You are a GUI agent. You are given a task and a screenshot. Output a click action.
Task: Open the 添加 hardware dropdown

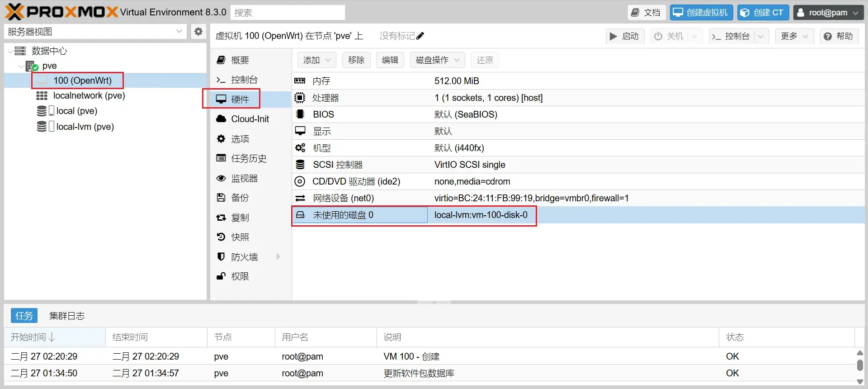(316, 60)
